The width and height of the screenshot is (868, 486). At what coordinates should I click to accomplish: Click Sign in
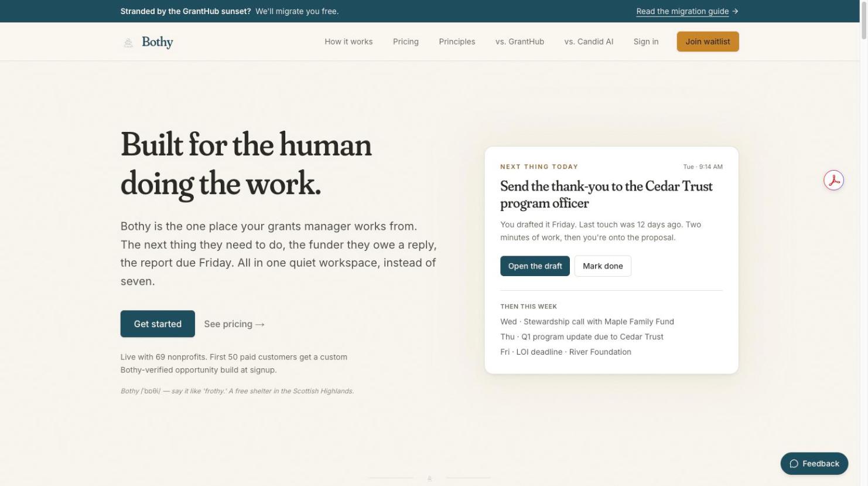pyautogui.click(x=645, y=42)
